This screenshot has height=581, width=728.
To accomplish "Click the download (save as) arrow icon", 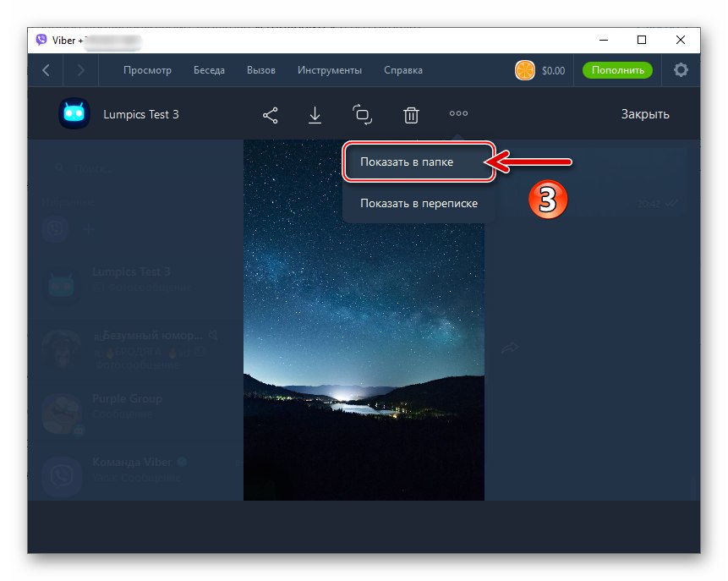I will (315, 115).
